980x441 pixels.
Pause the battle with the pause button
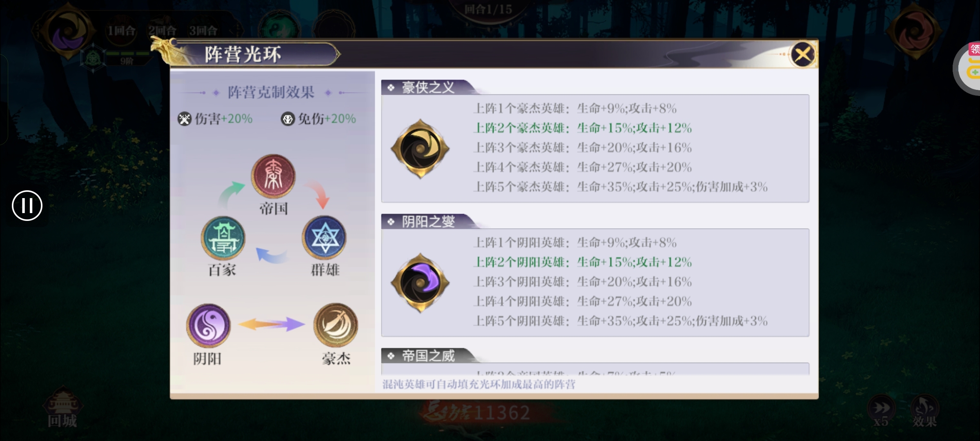[27, 205]
